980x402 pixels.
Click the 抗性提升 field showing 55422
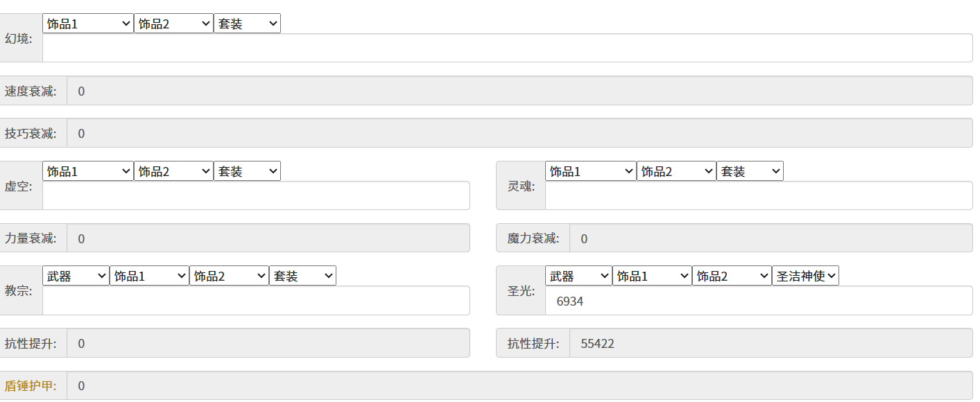click(x=771, y=343)
